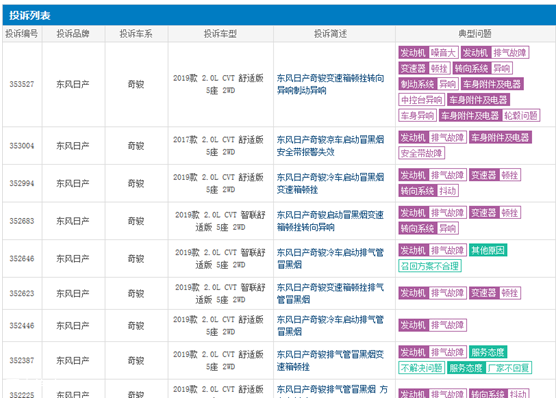Image resolution: width=558 pixels, height=400 pixels.
Task: Open complaint link 东风日产奇骏冷车启动冒黑烟变速箱顿挫
Action: (331, 183)
